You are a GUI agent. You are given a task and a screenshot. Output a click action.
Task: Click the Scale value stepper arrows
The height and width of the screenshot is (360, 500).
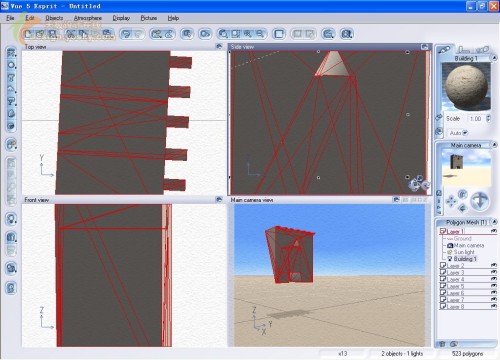(488, 119)
